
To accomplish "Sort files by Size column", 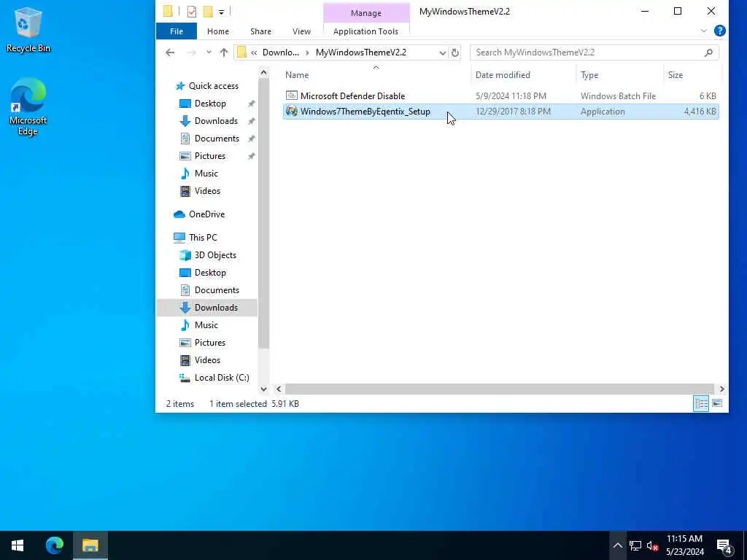I will click(x=675, y=75).
